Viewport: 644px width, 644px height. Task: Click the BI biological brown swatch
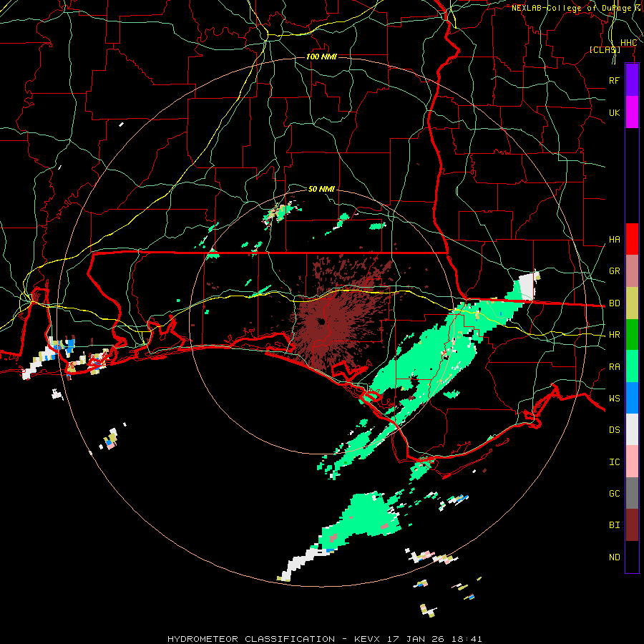click(632, 525)
